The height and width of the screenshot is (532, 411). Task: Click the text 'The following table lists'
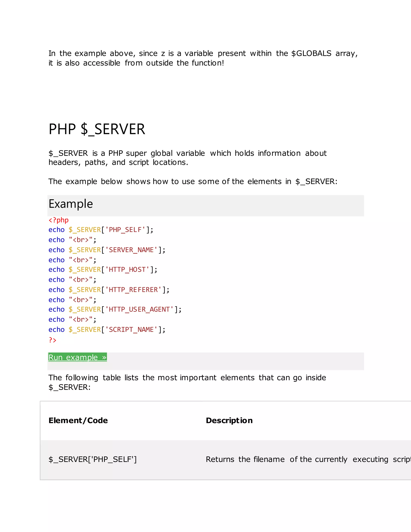pos(187,382)
